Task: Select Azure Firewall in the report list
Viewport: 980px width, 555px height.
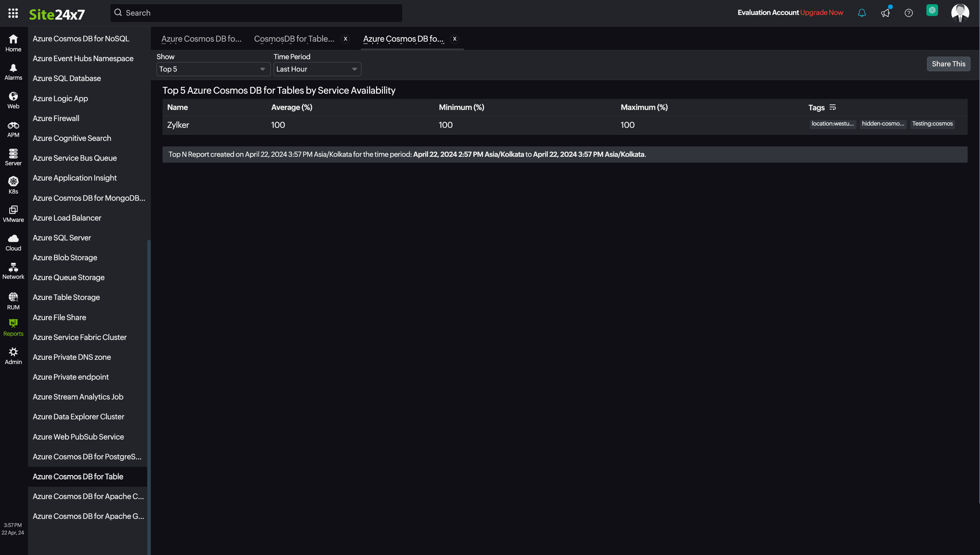Action: [56, 118]
